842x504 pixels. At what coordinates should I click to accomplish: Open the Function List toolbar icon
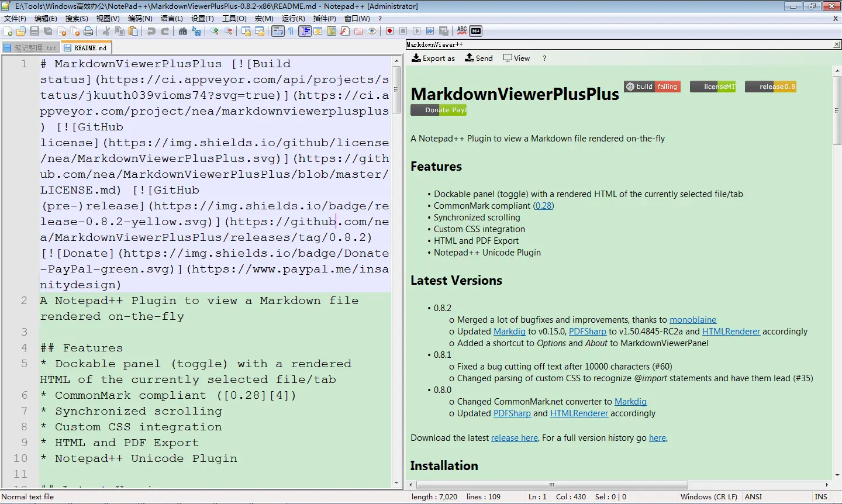[x=345, y=31]
